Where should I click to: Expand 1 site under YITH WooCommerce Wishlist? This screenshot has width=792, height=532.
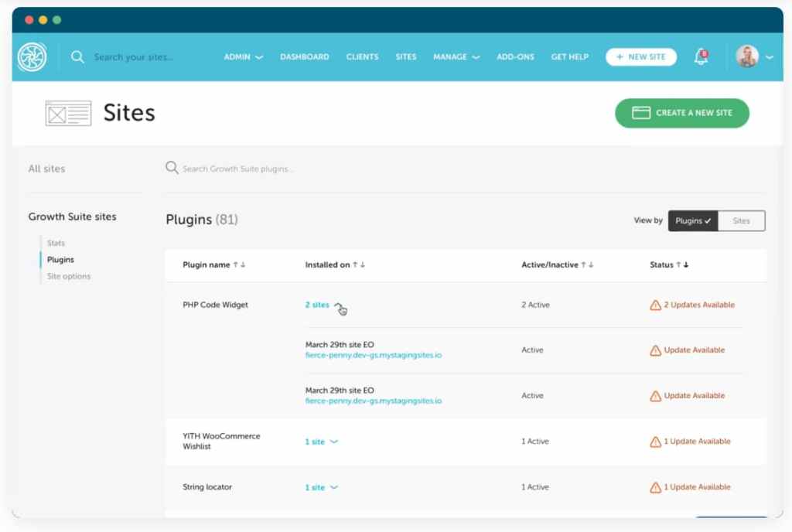tap(320, 441)
